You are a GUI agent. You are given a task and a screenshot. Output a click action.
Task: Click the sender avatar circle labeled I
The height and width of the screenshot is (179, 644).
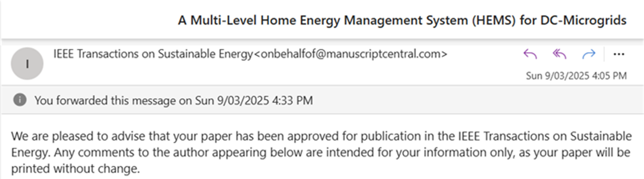click(x=27, y=63)
